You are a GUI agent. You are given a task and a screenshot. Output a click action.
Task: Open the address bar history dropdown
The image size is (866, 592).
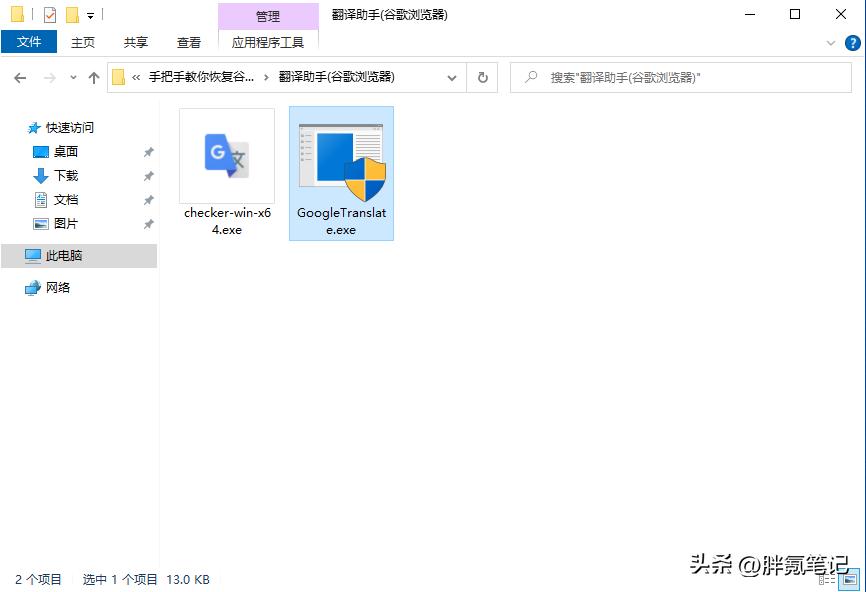[451, 76]
